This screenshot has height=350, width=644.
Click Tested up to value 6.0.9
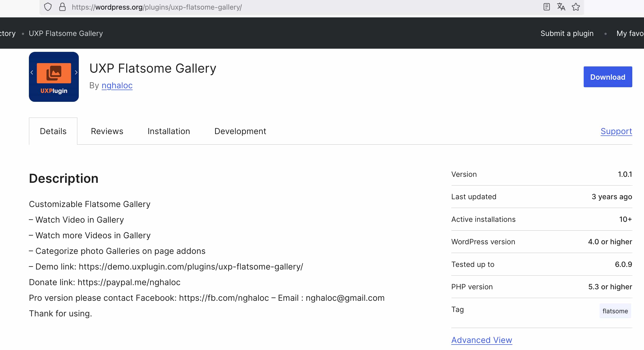pyautogui.click(x=623, y=264)
